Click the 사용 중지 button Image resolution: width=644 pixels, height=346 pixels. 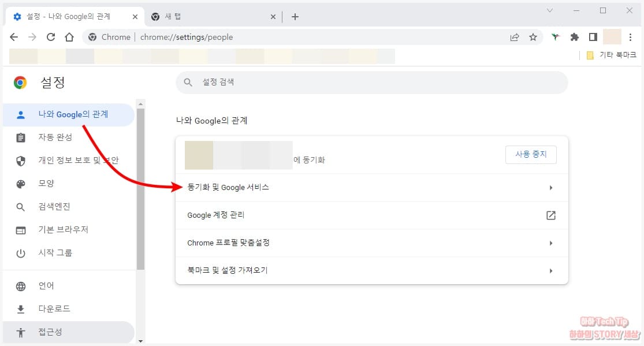(531, 154)
